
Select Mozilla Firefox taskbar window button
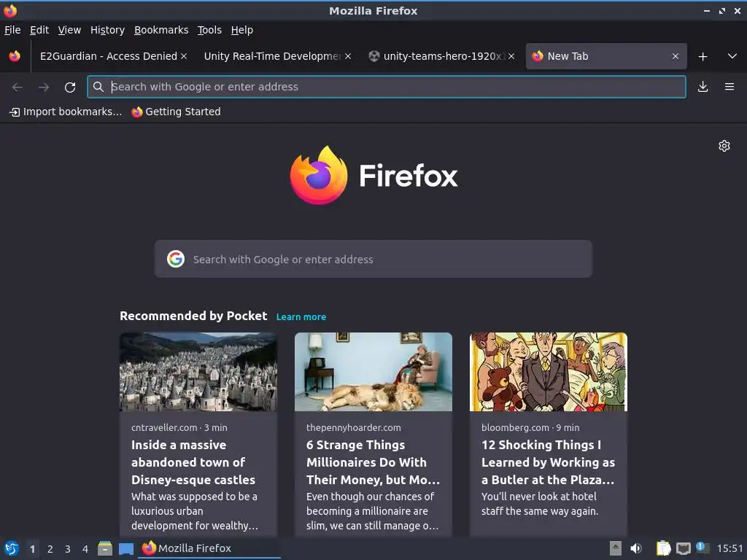[209, 548]
